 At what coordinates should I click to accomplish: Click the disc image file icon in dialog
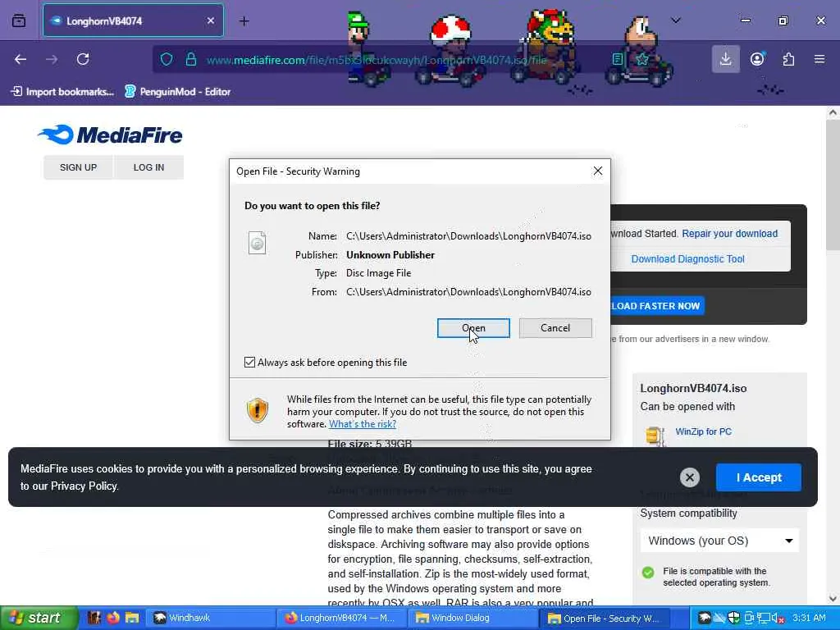click(257, 243)
